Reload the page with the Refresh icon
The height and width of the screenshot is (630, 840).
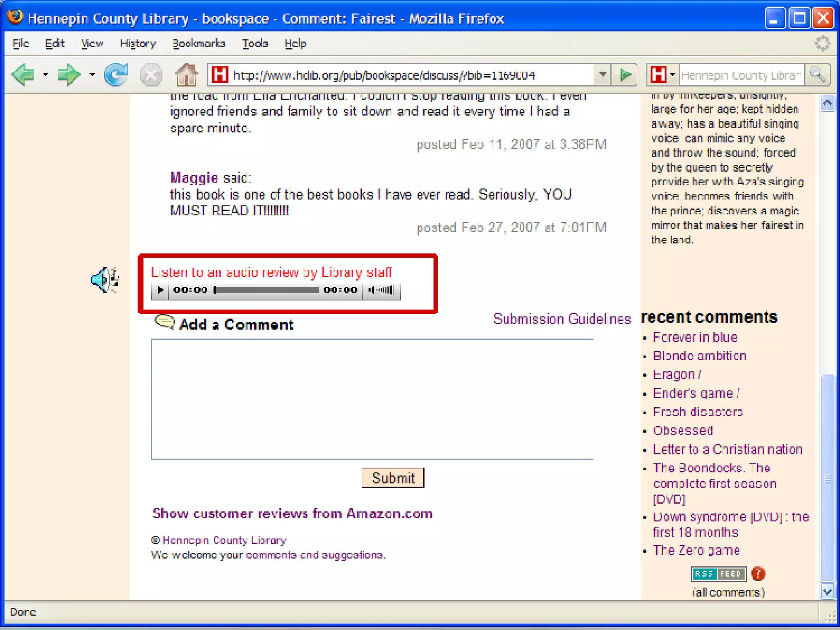click(x=116, y=75)
